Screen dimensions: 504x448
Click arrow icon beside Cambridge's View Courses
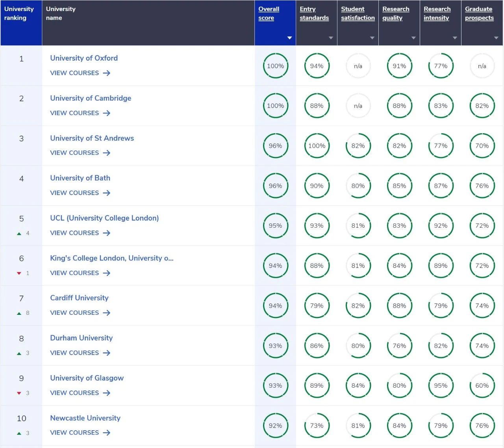106,113
